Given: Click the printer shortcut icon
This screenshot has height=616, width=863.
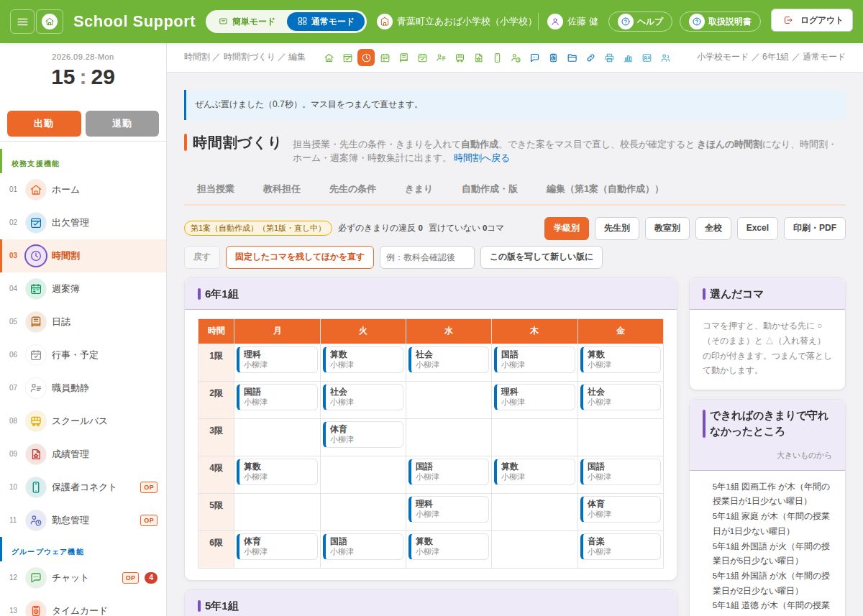Looking at the screenshot, I should coord(609,58).
